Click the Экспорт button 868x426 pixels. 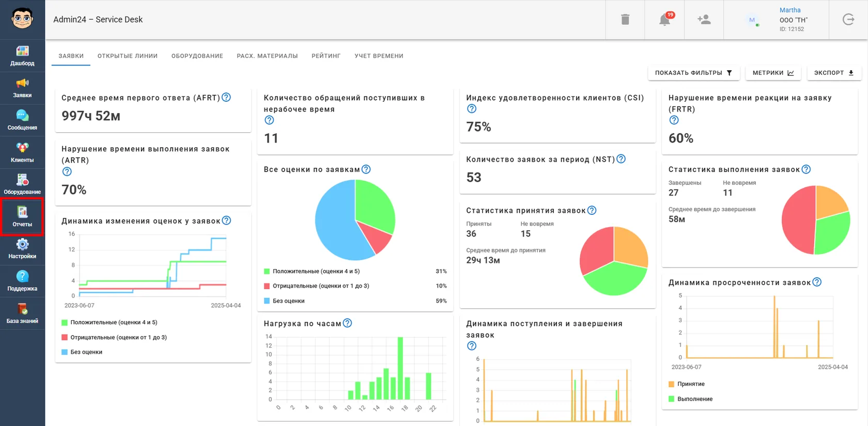coord(834,73)
